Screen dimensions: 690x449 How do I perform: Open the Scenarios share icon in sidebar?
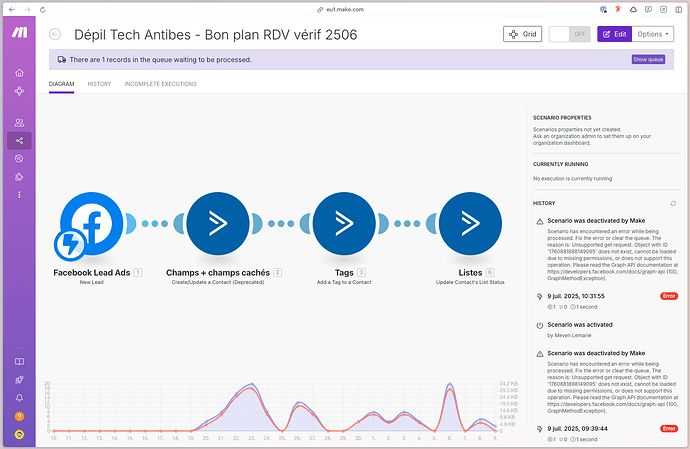(x=19, y=140)
